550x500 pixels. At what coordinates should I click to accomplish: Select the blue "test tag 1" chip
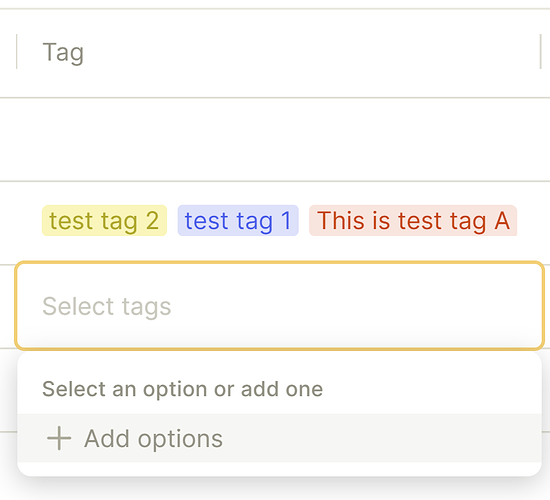coord(238,220)
